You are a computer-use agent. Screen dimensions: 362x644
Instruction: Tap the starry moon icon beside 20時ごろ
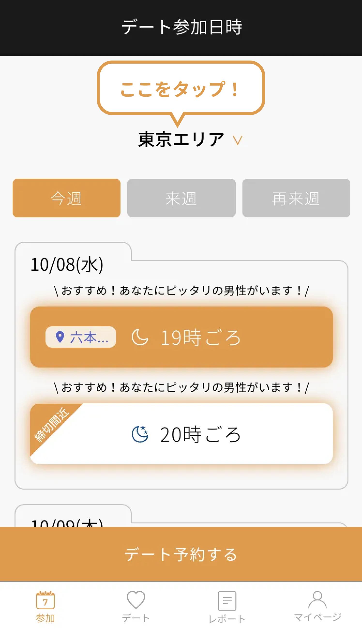click(x=140, y=434)
